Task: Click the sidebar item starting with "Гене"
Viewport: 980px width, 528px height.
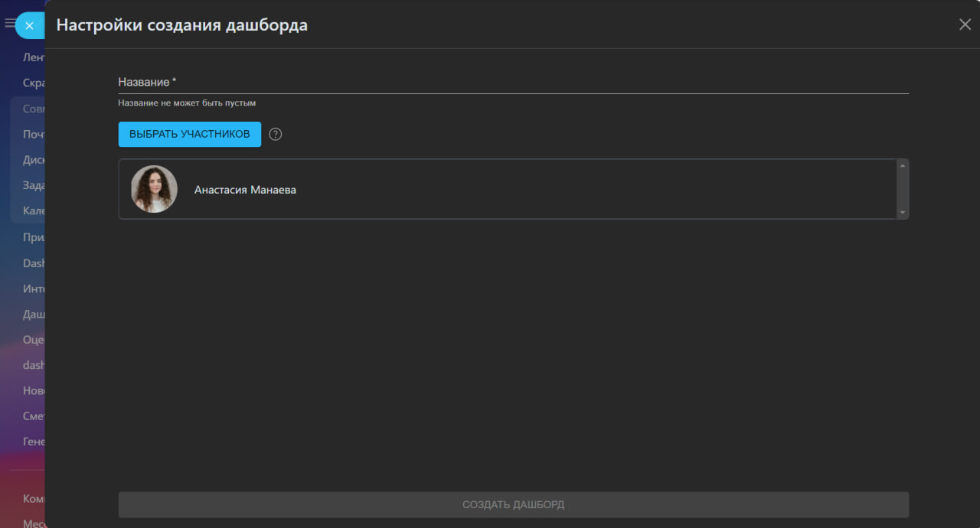Action: (x=34, y=442)
